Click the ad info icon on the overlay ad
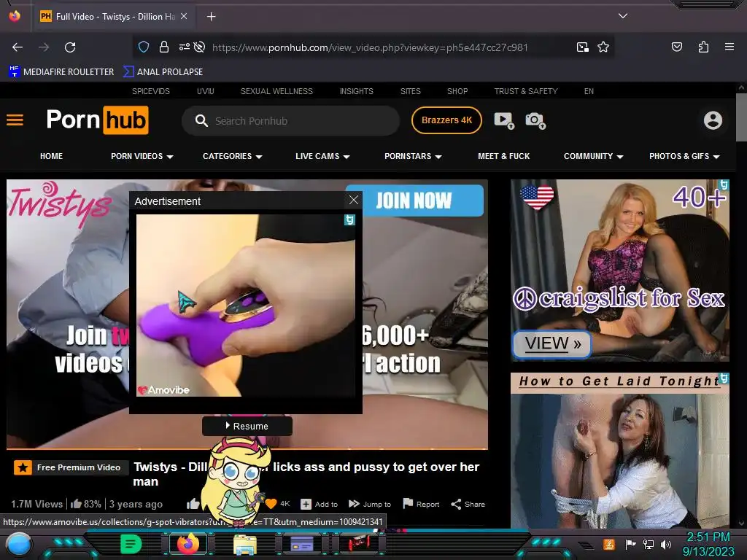 pyautogui.click(x=349, y=219)
